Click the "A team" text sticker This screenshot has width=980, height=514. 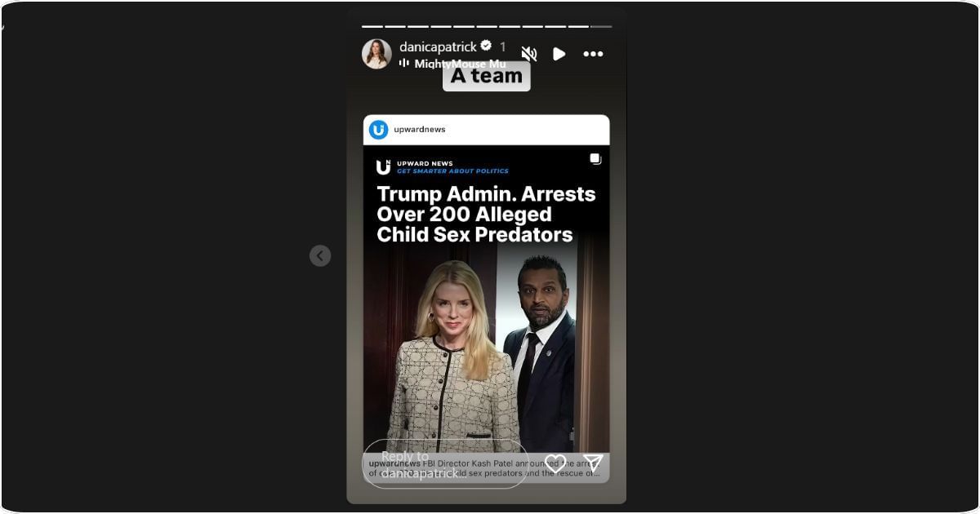pyautogui.click(x=487, y=76)
